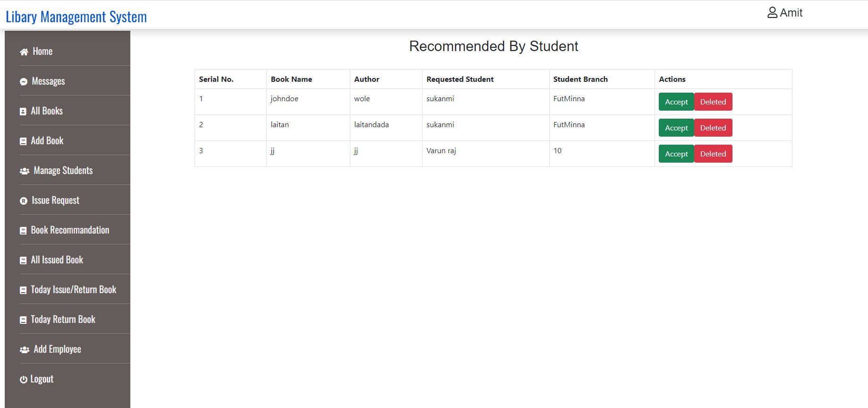Screen dimensions: 868x408
Task: Click the All Books book icon
Action: pyautogui.click(x=23, y=111)
